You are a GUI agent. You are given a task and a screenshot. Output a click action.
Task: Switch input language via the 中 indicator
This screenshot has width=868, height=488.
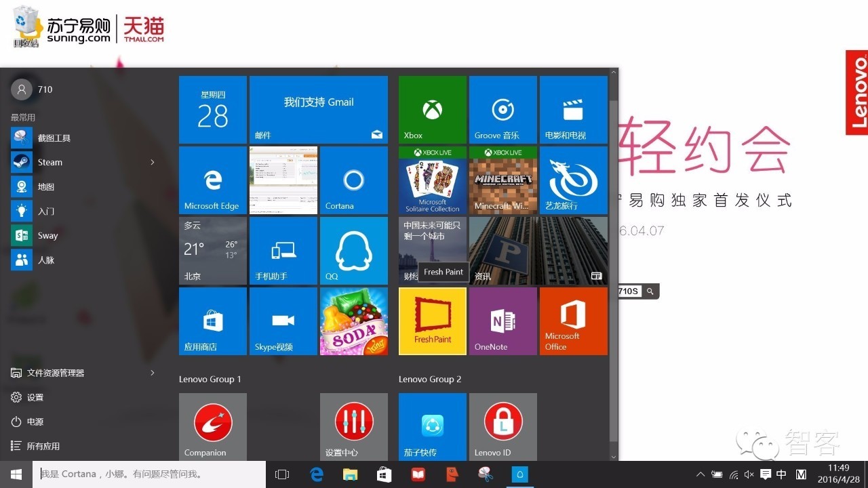[x=781, y=474]
